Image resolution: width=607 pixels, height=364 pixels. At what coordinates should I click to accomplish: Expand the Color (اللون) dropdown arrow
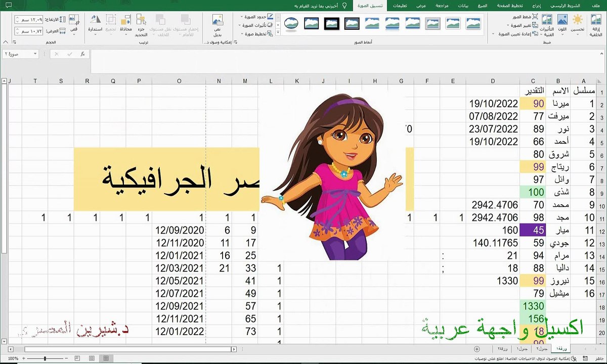tap(562, 34)
